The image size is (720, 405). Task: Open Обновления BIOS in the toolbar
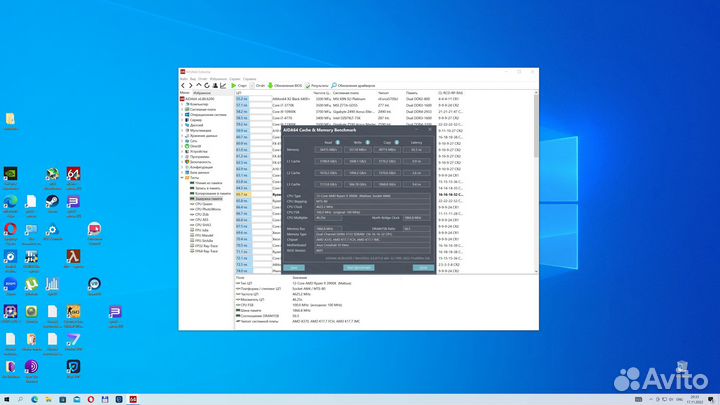tap(285, 85)
